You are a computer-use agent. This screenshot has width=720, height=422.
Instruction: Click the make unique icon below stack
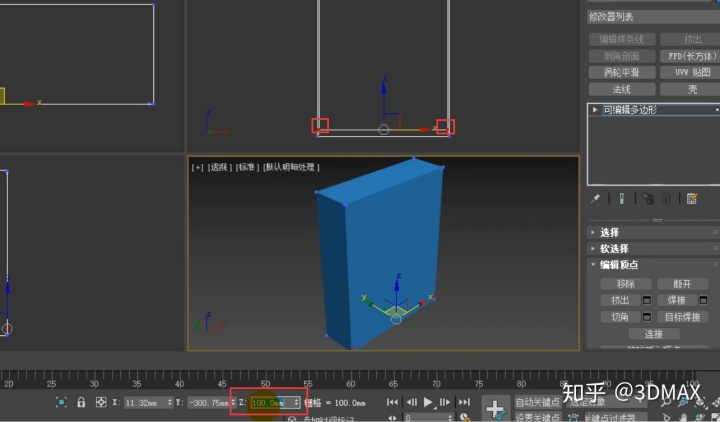click(x=648, y=198)
